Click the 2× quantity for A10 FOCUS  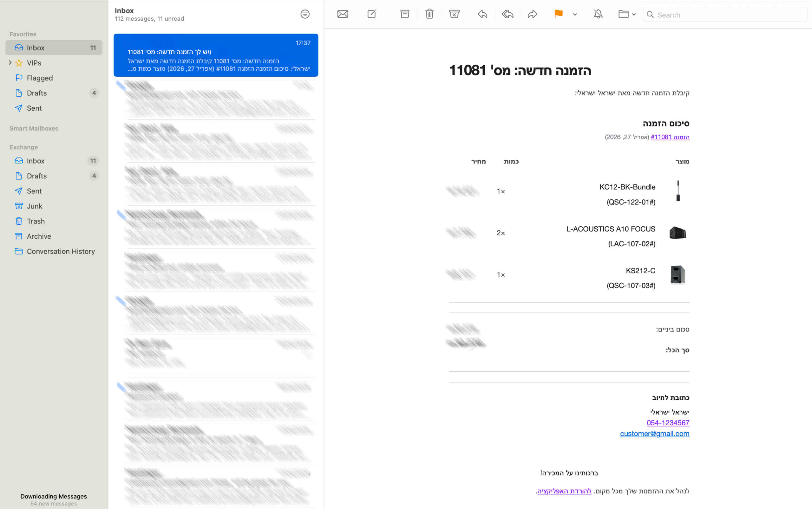(x=500, y=233)
